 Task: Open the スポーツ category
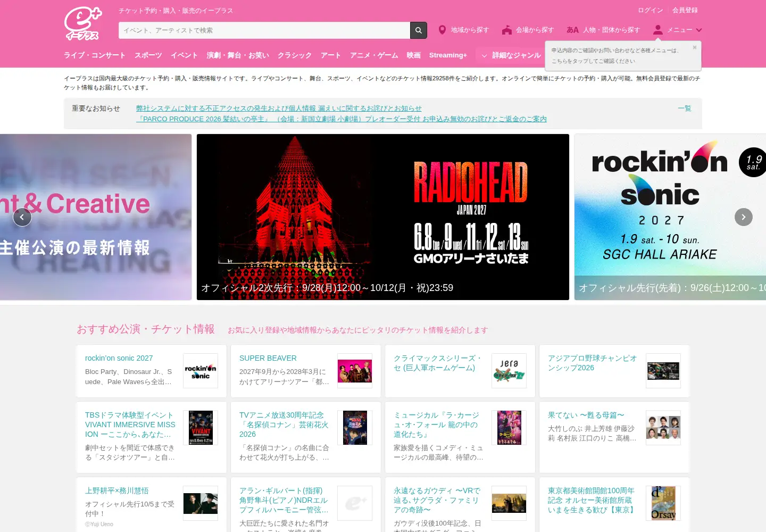pyautogui.click(x=148, y=55)
